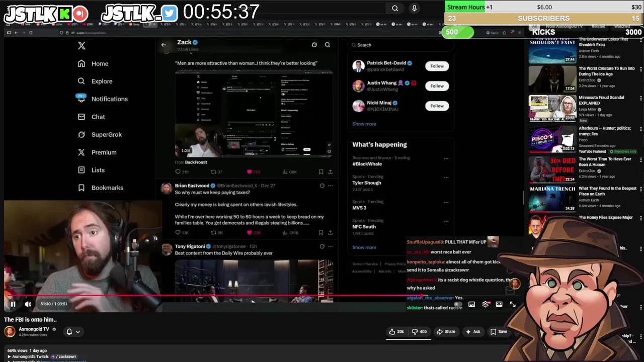Share Brian Eastwood's post

(x=330, y=233)
